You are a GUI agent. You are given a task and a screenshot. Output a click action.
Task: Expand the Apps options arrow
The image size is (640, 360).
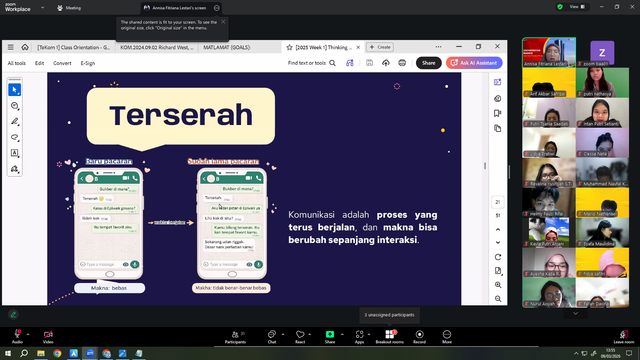click(369, 334)
